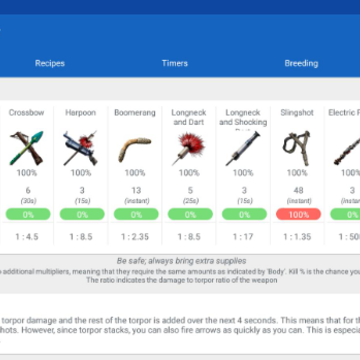
Task: Click the ratio explanation line of text
Action: [x=182, y=280]
